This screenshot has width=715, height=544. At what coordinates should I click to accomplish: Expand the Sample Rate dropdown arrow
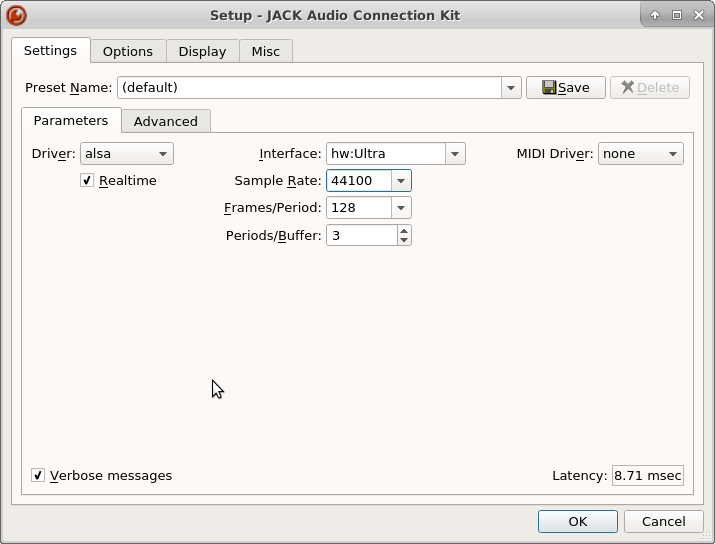click(x=401, y=181)
